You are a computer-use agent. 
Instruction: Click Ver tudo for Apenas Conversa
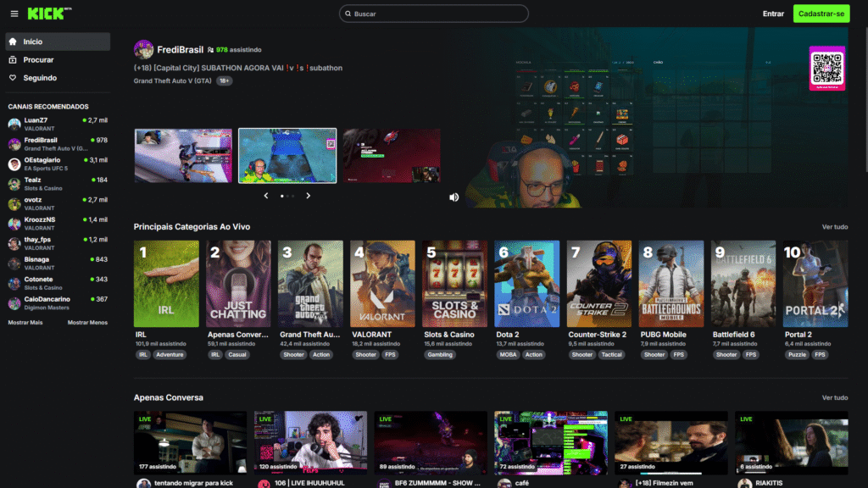(835, 398)
